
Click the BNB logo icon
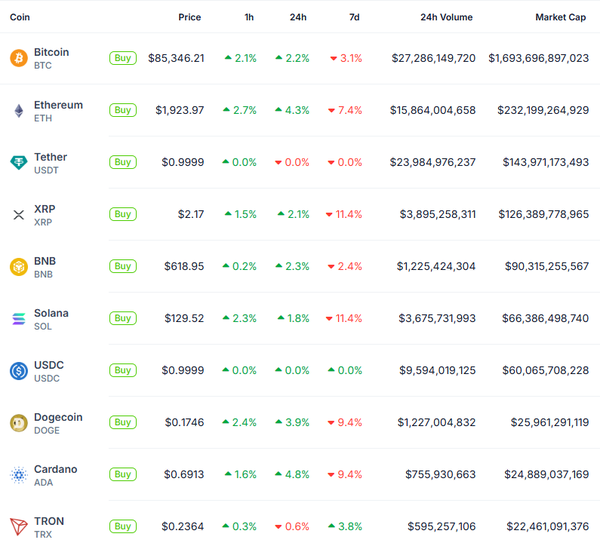18,266
